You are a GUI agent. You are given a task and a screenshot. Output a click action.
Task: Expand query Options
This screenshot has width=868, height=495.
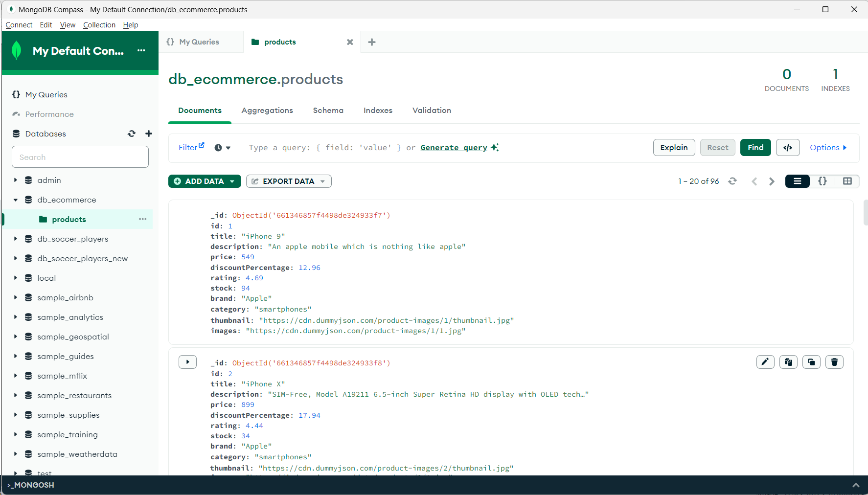click(x=828, y=148)
